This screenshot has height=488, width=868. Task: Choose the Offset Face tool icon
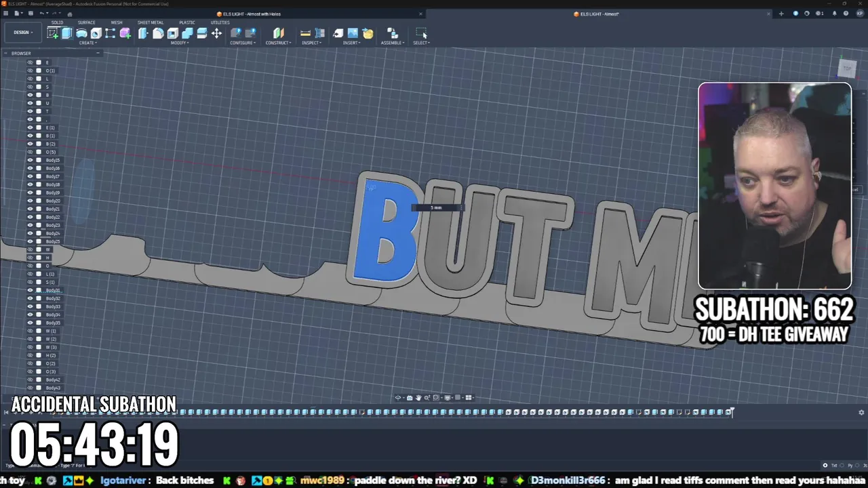coord(202,33)
